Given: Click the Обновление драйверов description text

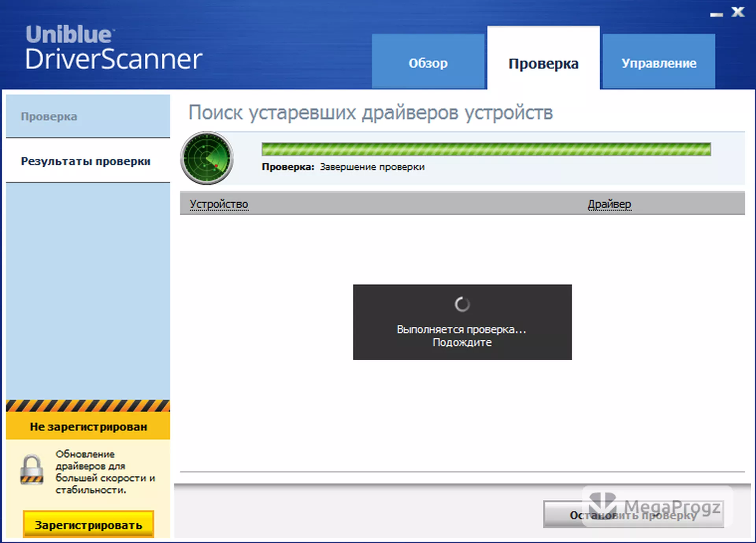Looking at the screenshot, I should [105, 472].
